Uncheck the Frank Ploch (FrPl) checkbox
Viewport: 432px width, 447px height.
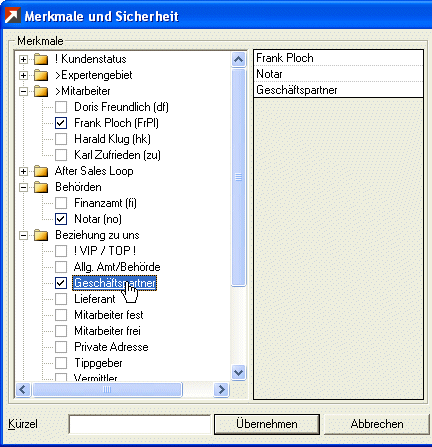61,123
